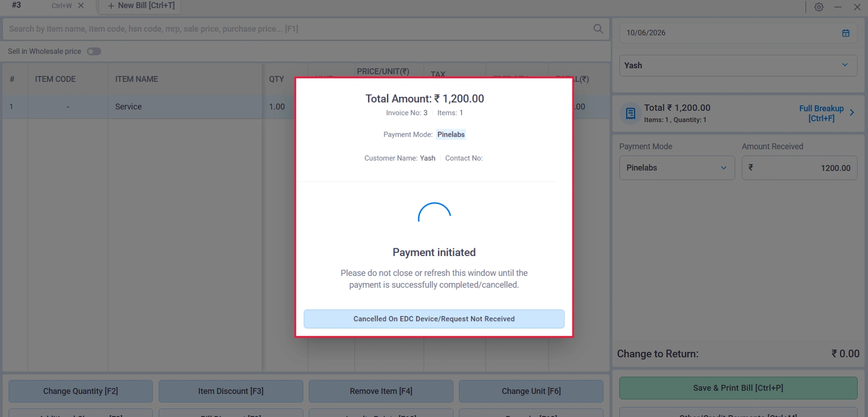Click the date field 10/06/2026
The height and width of the screenshot is (417, 868).
pyautogui.click(x=738, y=33)
